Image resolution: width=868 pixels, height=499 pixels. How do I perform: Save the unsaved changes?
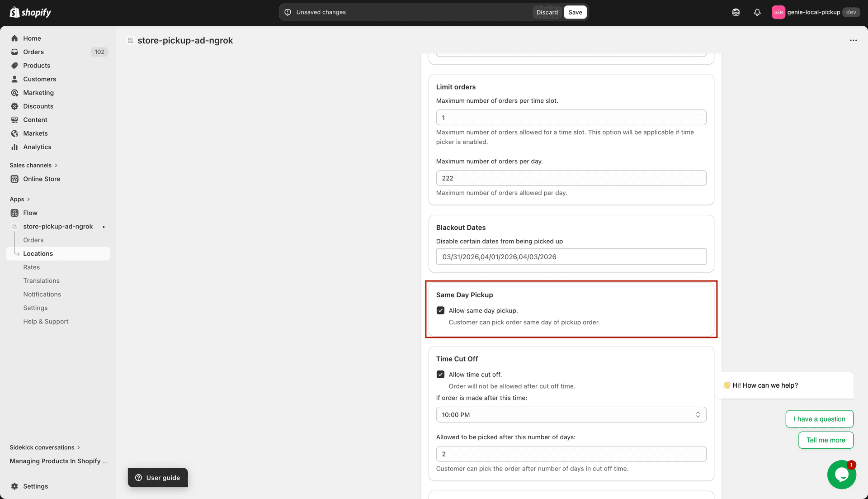click(x=575, y=12)
